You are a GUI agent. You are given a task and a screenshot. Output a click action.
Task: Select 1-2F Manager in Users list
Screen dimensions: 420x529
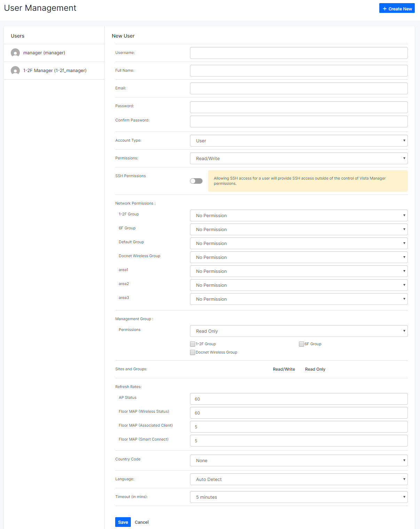click(55, 71)
